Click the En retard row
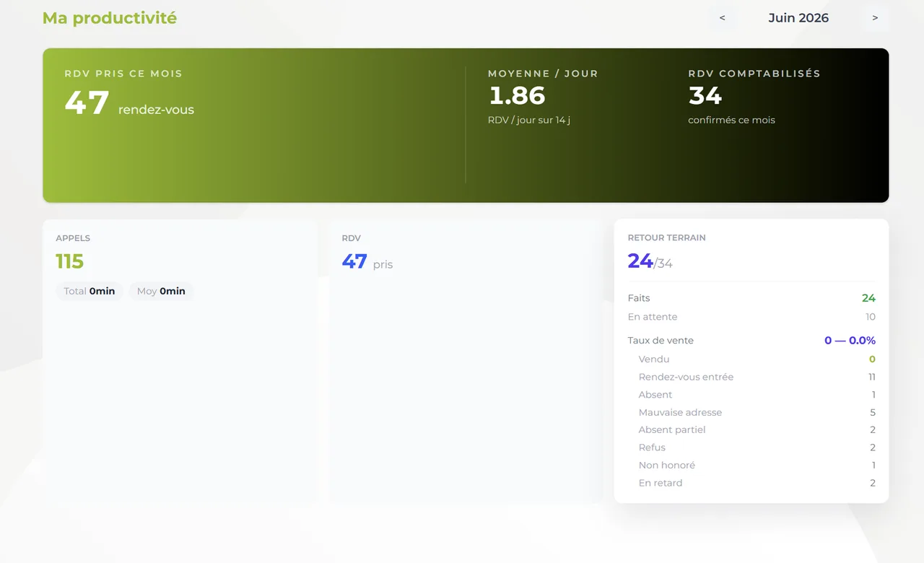Image resolution: width=924 pixels, height=563 pixels. click(757, 483)
